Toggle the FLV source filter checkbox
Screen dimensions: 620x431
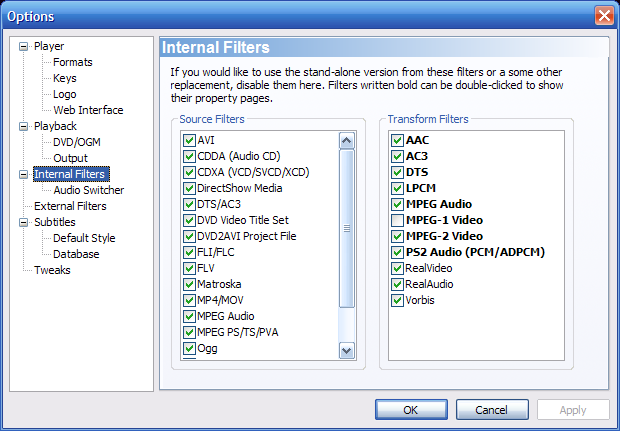pos(189,268)
